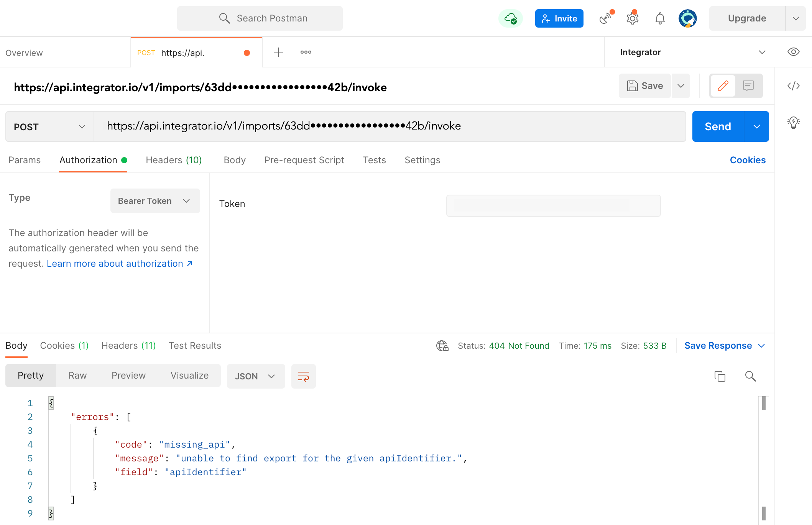This screenshot has height=525, width=812.
Task: Click the "apiIdentifier" field value
Action: point(205,472)
